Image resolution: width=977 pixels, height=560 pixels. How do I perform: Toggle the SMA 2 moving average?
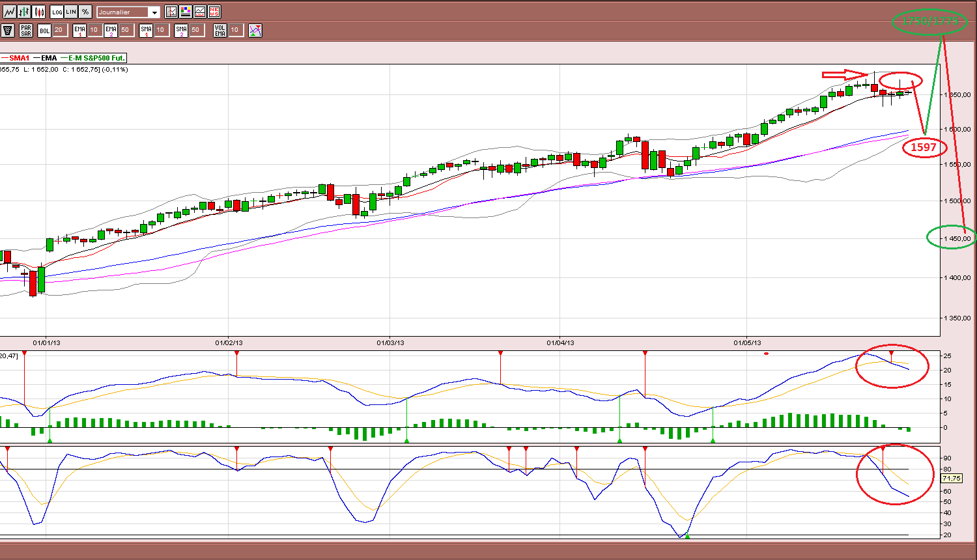coord(181,31)
